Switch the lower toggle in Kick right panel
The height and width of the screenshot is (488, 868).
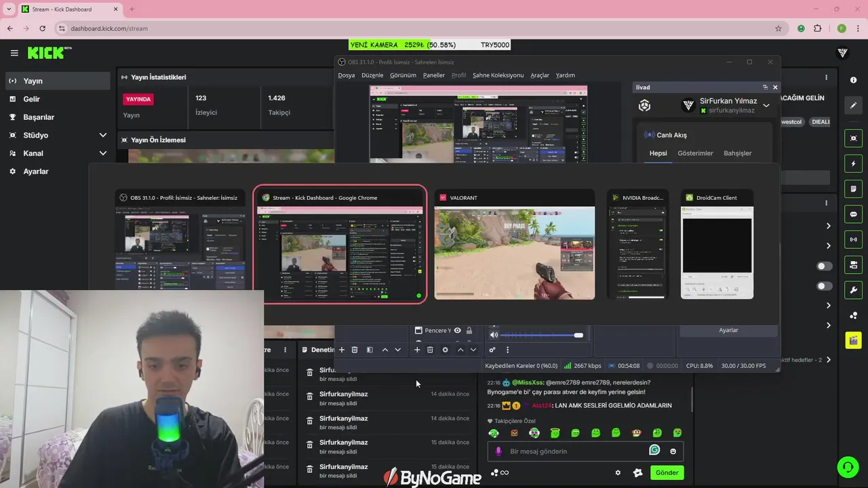(824, 286)
